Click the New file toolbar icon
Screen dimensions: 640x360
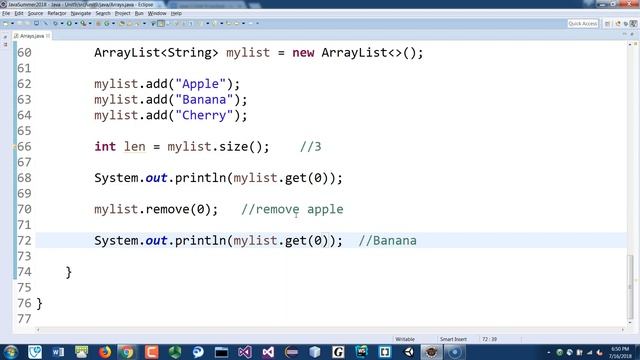point(5,24)
